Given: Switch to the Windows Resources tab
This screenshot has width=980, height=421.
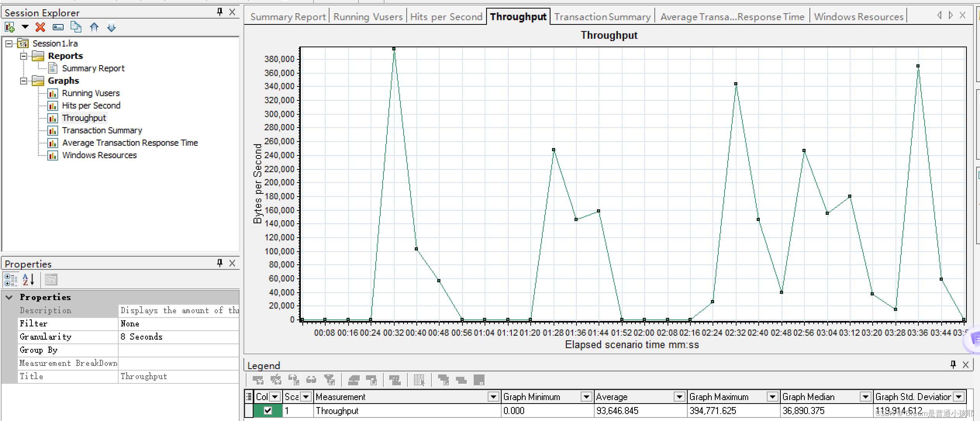Looking at the screenshot, I should coord(859,17).
